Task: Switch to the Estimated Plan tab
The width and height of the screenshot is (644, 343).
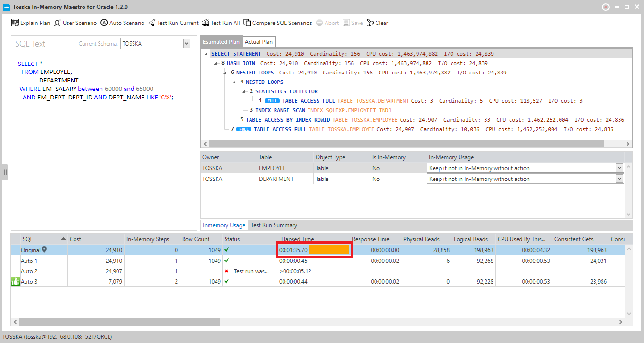Action: point(221,42)
